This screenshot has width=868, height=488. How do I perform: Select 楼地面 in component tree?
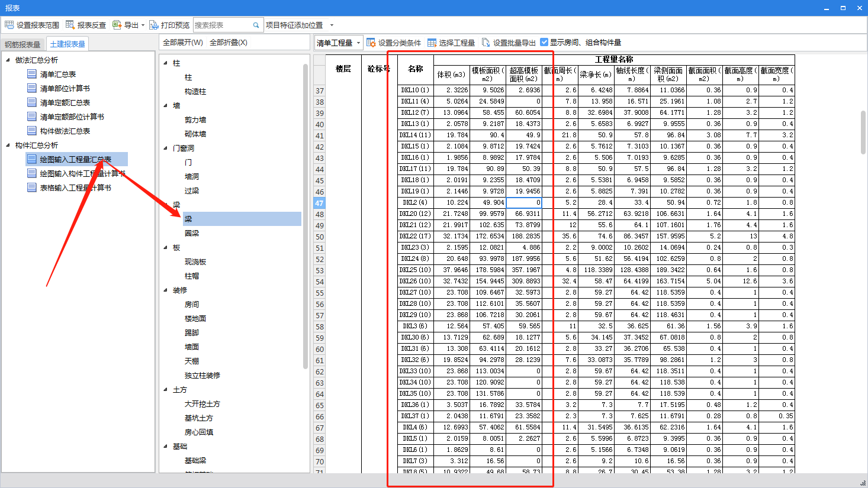[195, 318]
